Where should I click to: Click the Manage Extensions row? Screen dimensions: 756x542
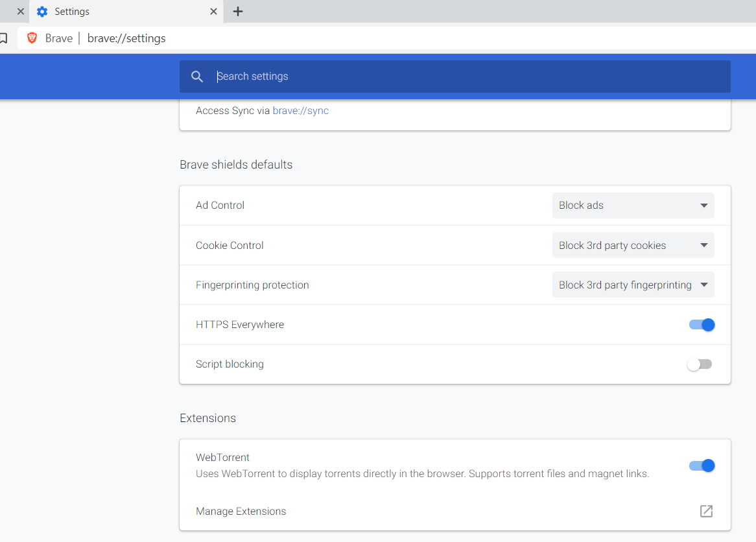(x=455, y=511)
